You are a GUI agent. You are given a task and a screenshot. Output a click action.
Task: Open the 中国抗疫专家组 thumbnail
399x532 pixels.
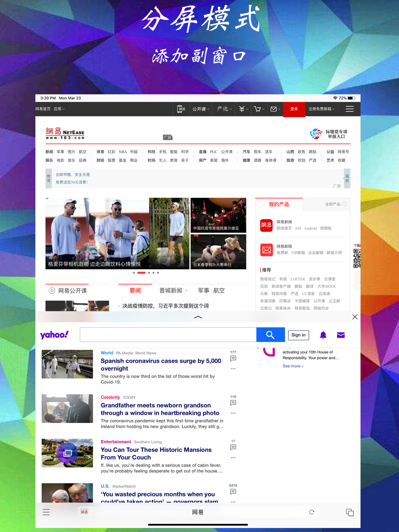(218, 215)
